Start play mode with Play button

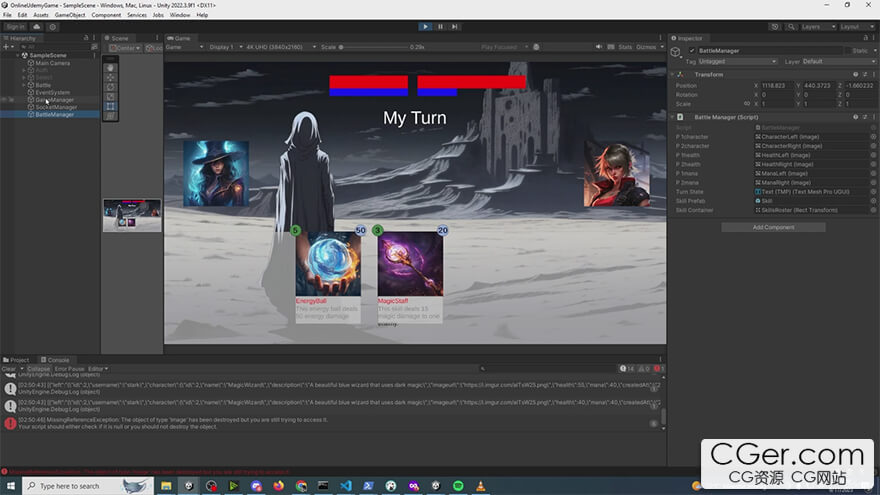coord(425,26)
